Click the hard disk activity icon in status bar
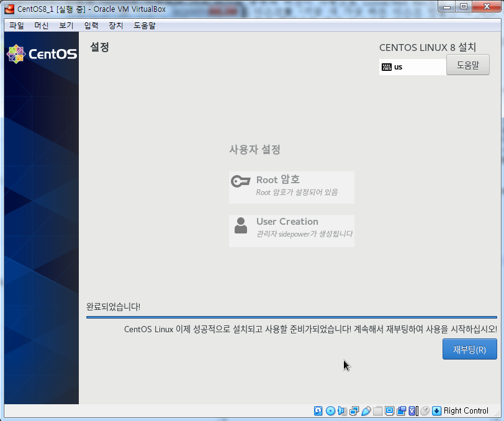The width and height of the screenshot is (504, 421). point(318,410)
